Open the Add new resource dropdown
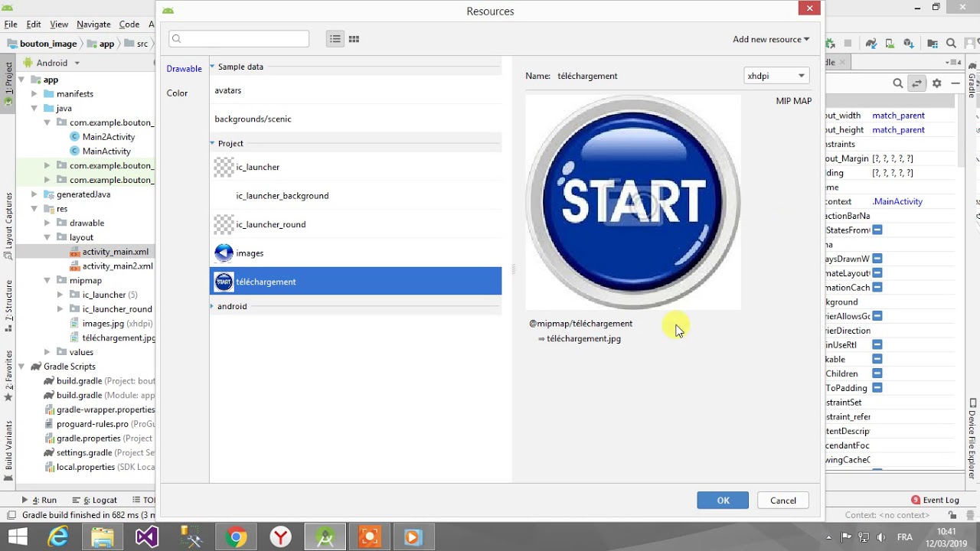This screenshot has height=551, width=980. point(771,39)
